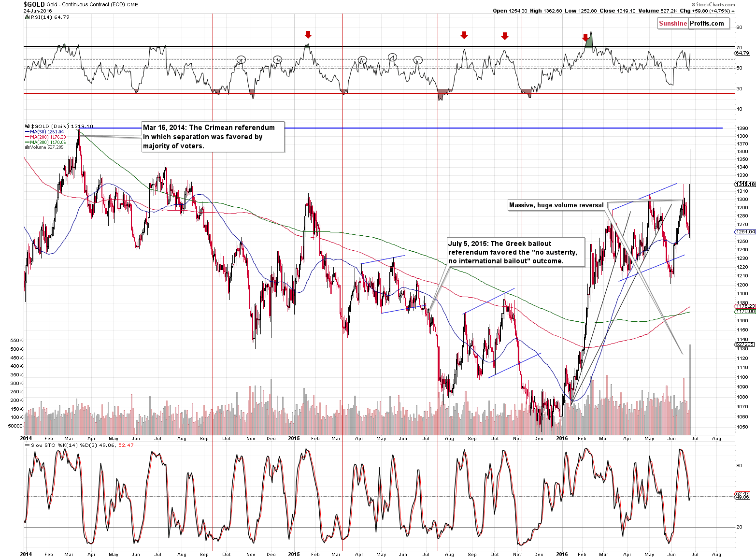This screenshot has width=756, height=559.
Task: Click the 1390 price axis label
Action: [742, 128]
